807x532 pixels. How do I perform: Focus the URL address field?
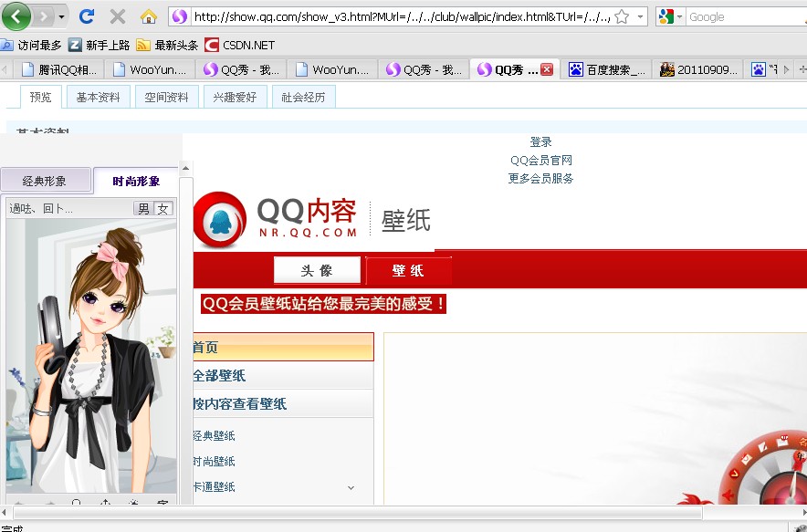(402, 16)
